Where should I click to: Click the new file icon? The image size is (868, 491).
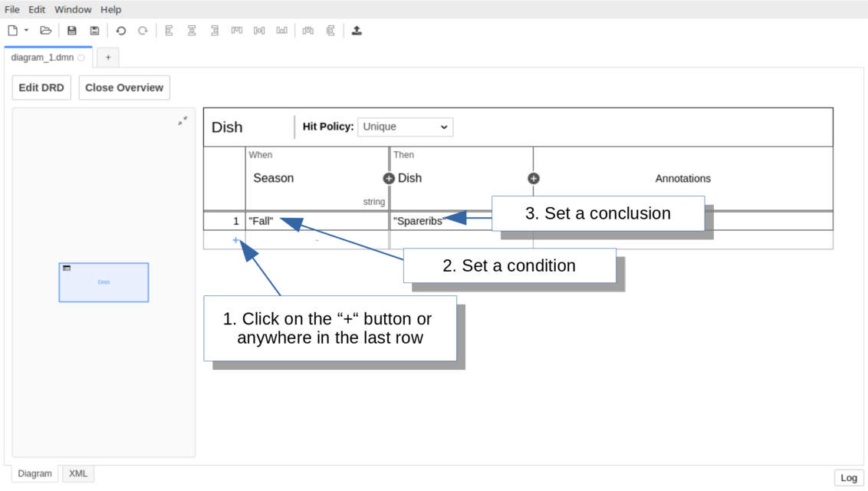[x=12, y=31]
